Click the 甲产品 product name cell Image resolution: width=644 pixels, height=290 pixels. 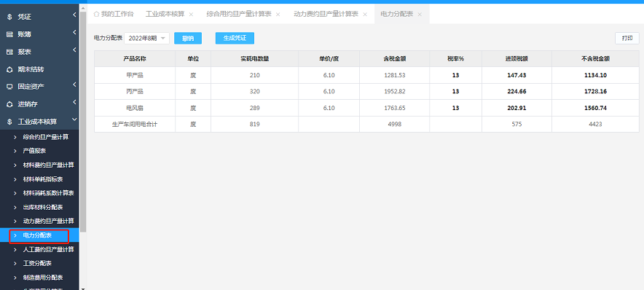(x=135, y=75)
